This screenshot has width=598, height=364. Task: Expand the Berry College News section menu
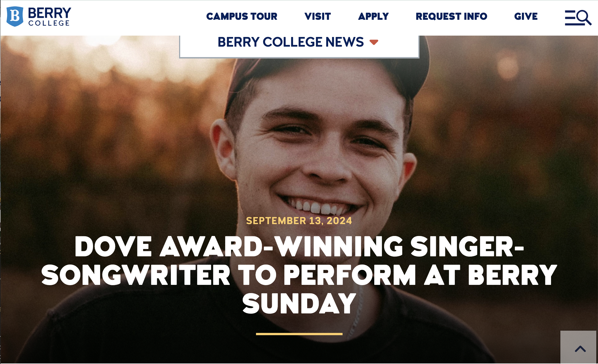pos(291,42)
